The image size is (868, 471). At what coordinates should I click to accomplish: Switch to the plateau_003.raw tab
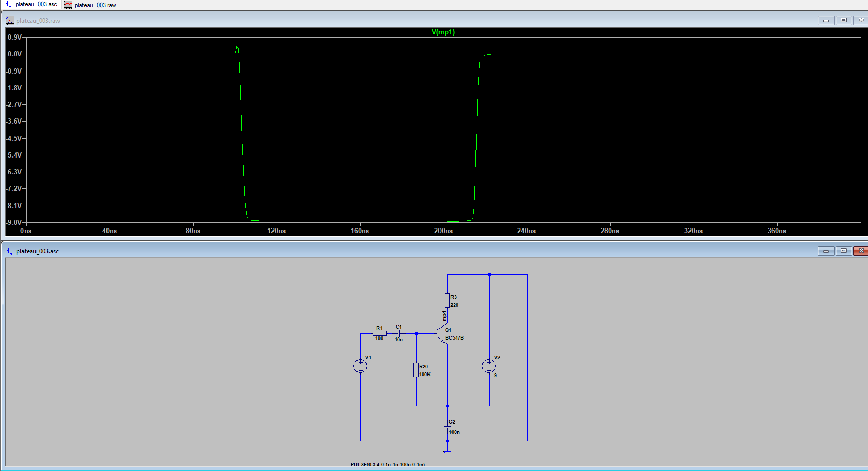90,5
